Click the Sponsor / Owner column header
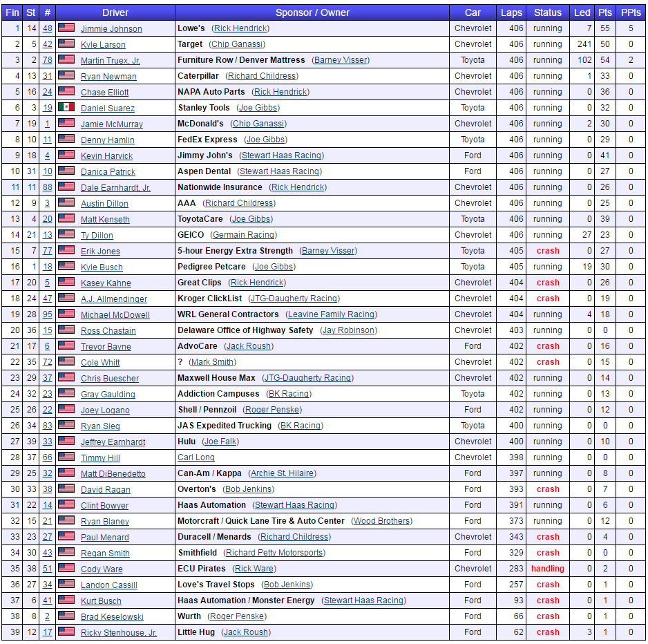The width and height of the screenshot is (648, 644). (312, 12)
